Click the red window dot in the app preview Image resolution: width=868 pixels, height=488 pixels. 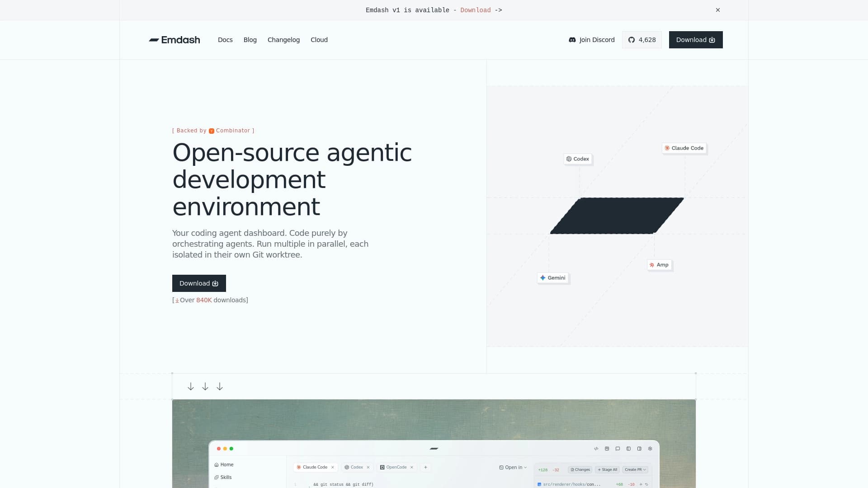coord(219,449)
